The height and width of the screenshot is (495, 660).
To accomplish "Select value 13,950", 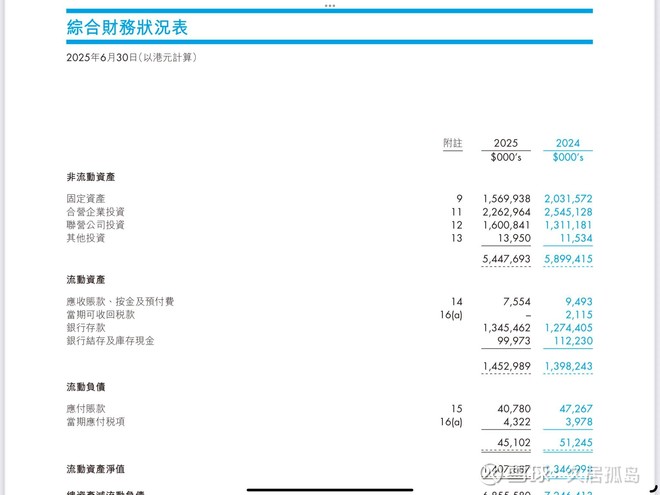I will coord(514,238).
